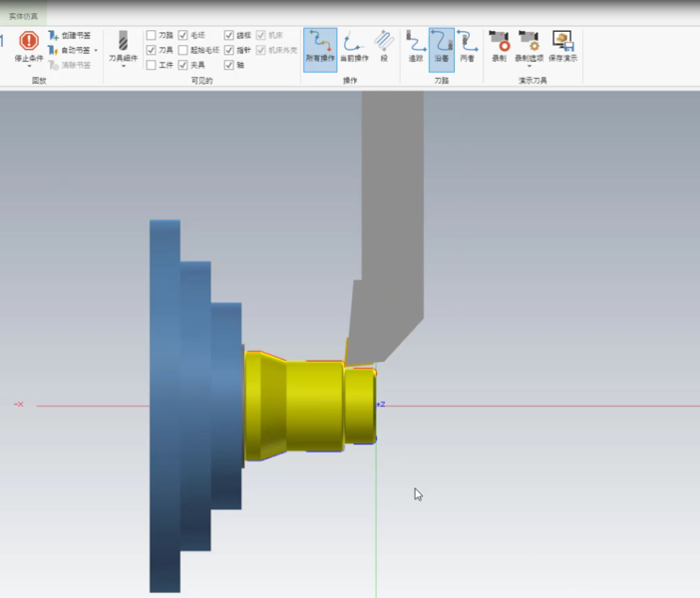Select 当前操作 current operation tool

point(353,48)
